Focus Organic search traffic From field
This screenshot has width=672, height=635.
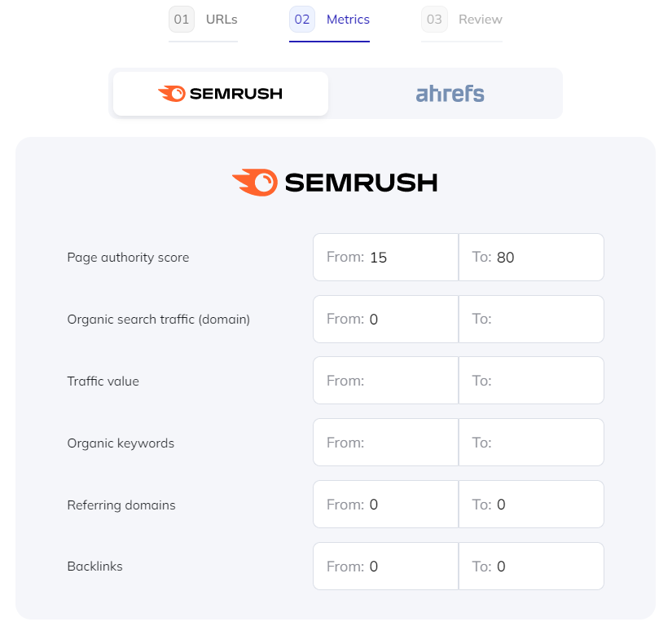(386, 319)
